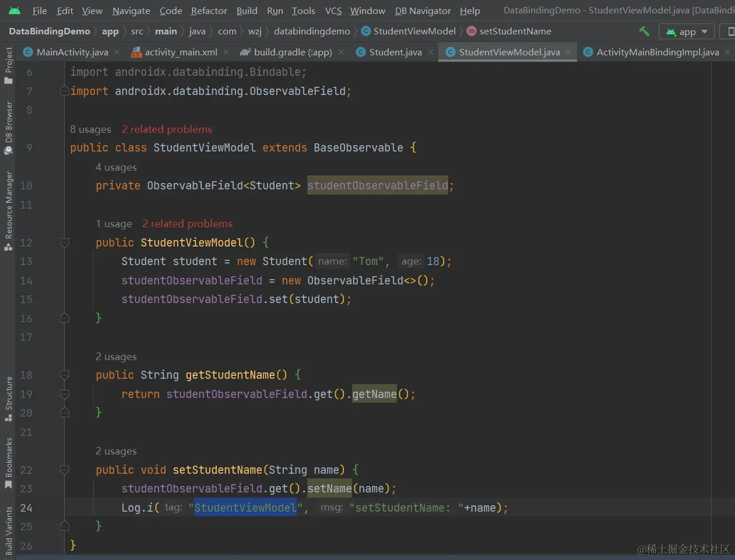Open the View menu

tap(92, 10)
